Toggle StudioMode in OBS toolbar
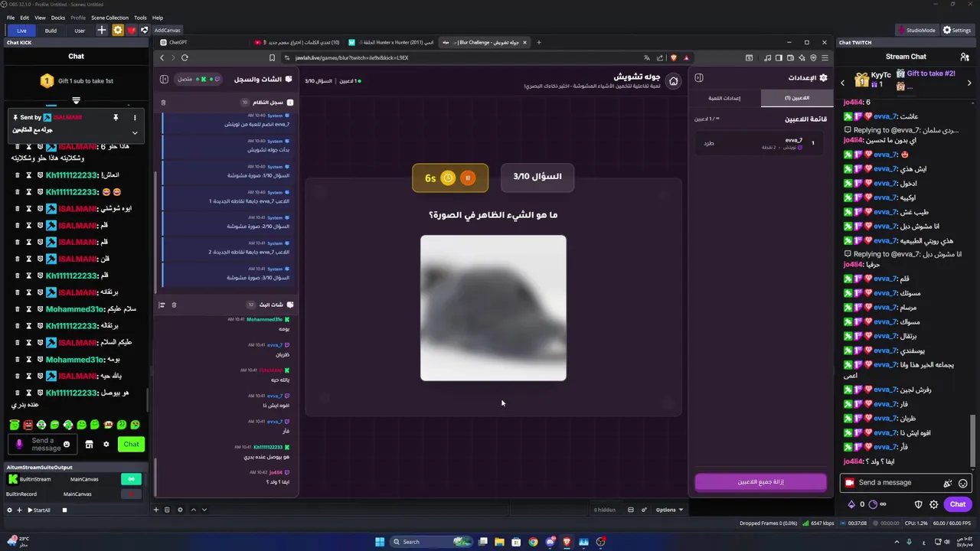This screenshot has height=551, width=980. [x=916, y=31]
